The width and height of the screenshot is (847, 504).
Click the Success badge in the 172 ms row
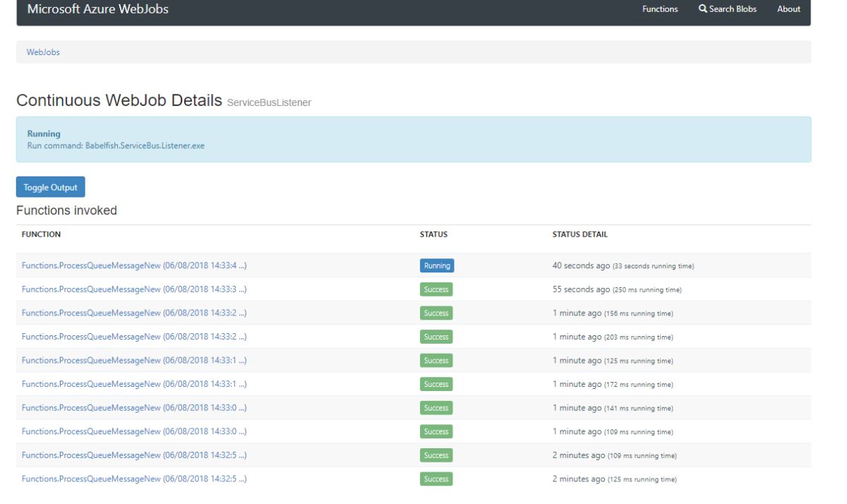point(436,384)
